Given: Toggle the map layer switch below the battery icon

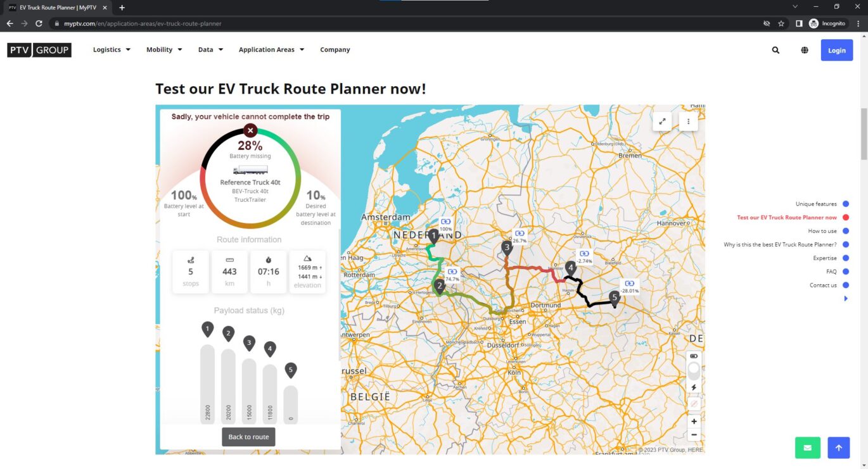Looking at the screenshot, I should (x=693, y=370).
